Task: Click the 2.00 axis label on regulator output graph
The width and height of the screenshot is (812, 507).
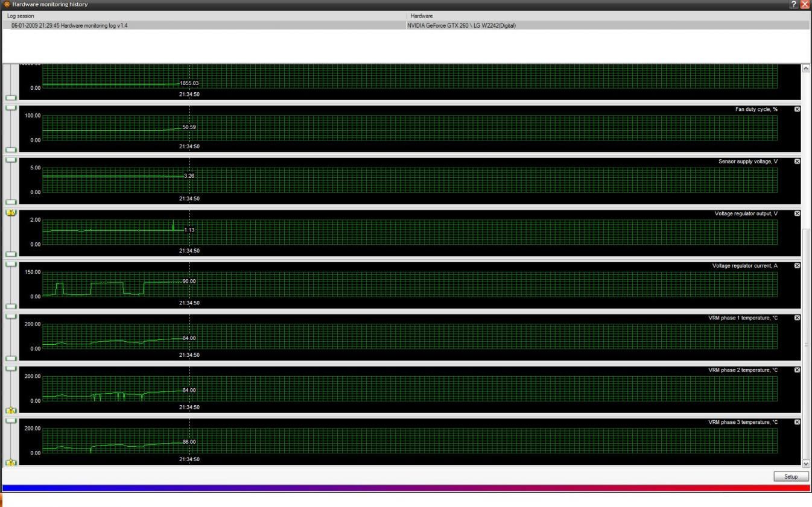Action: [x=35, y=219]
